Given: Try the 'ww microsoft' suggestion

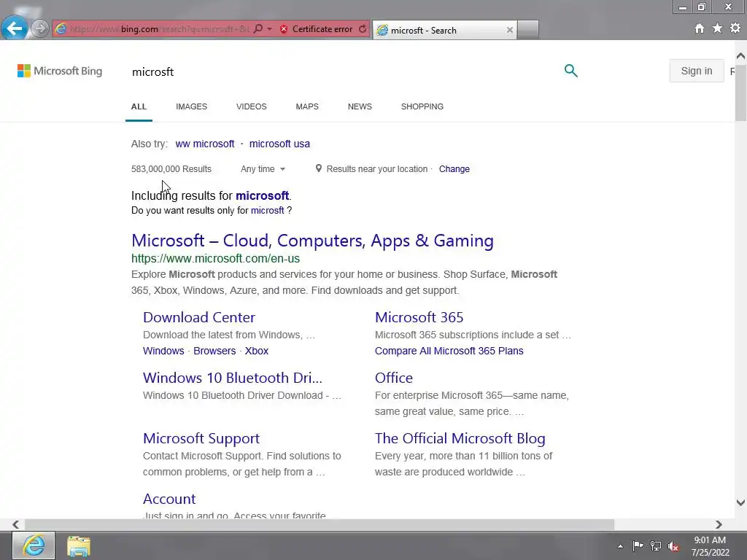Looking at the screenshot, I should point(205,144).
